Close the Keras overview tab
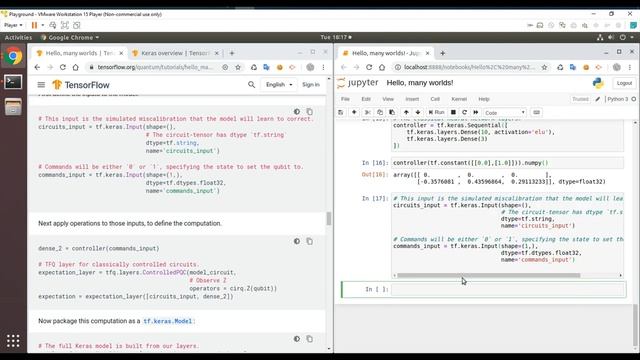640x360 pixels. pos(217,53)
